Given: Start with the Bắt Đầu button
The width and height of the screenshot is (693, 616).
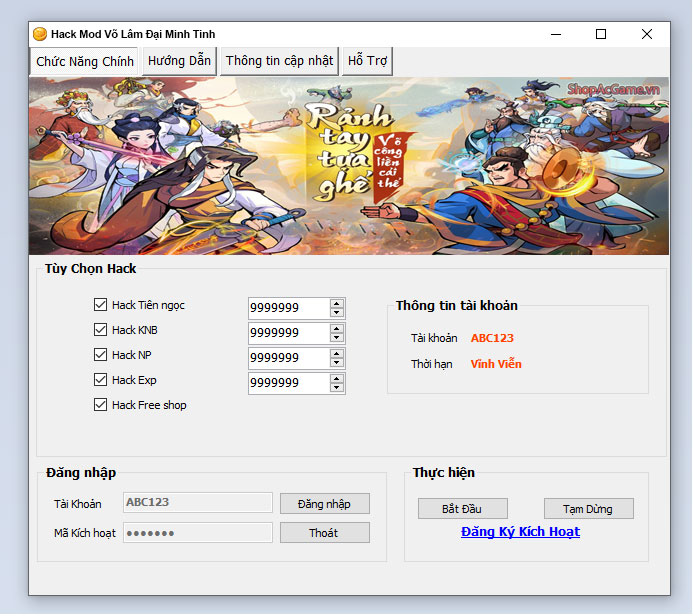Looking at the screenshot, I should click(462, 509).
